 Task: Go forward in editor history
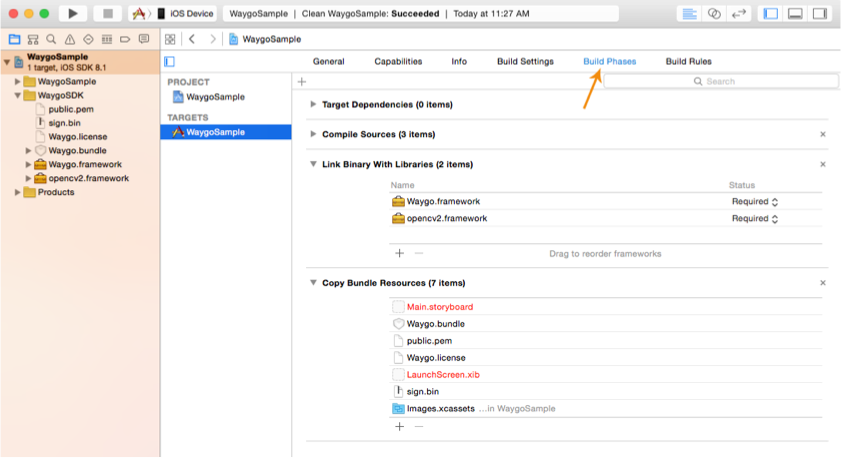click(x=213, y=39)
